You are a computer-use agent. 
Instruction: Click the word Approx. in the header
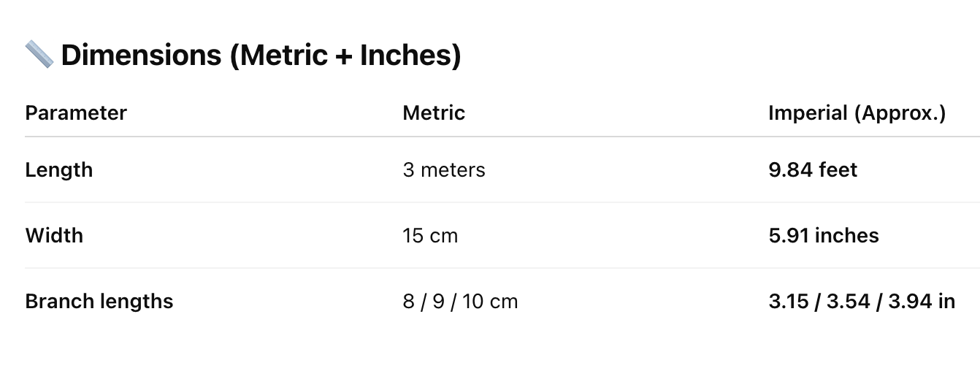pyautogui.click(x=903, y=113)
